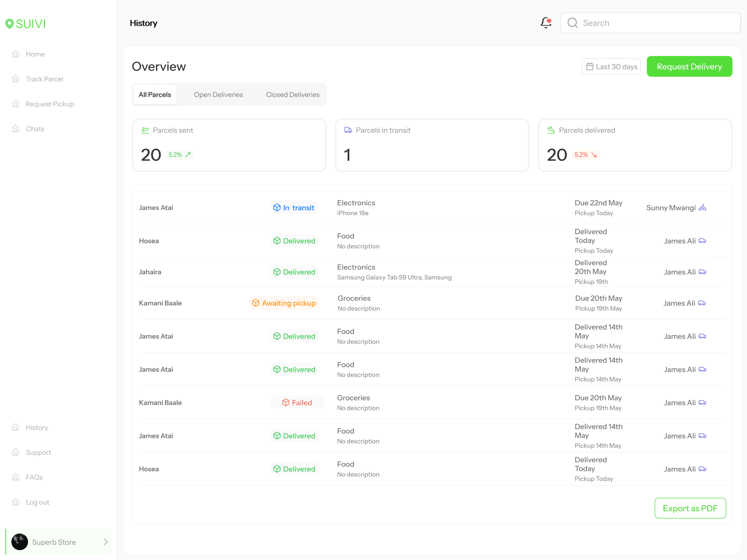747x560 pixels.
Task: Click the Parcels sent plane icon
Action: click(145, 130)
